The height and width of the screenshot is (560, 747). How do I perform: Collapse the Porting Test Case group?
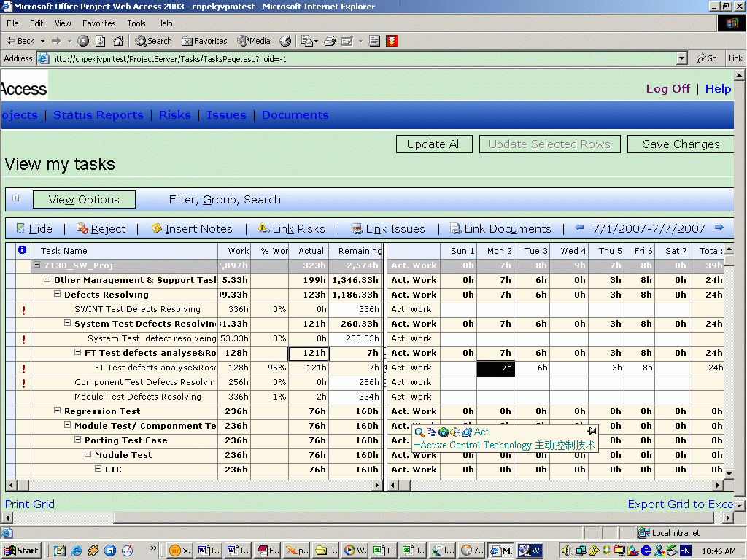pos(77,440)
